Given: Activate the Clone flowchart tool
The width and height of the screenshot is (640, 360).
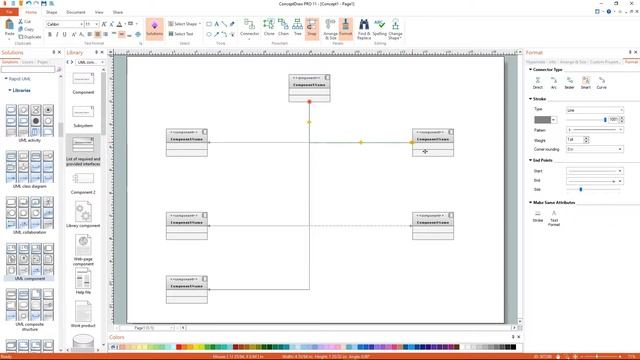Looking at the screenshot, I should 269,28.
